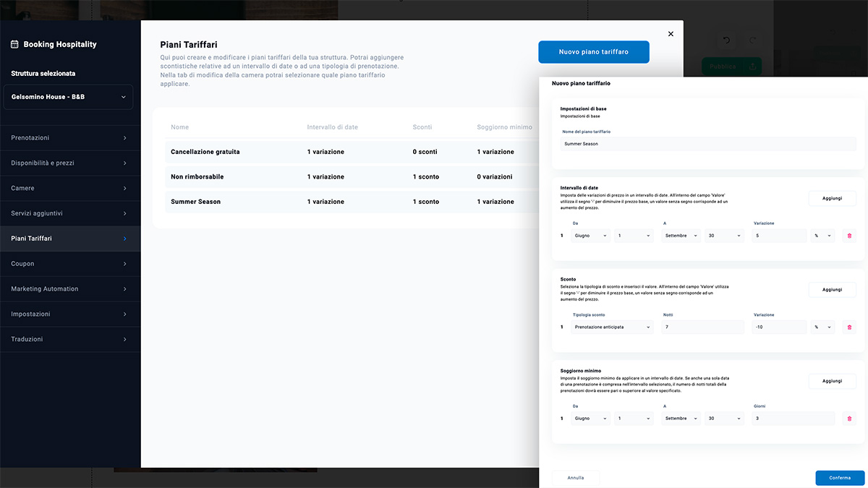
Task: Delete the Intervallo di date row
Action: [x=849, y=236]
